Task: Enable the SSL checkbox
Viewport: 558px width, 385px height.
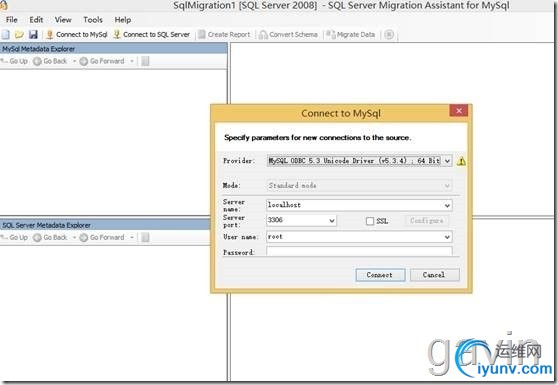Action: click(370, 221)
